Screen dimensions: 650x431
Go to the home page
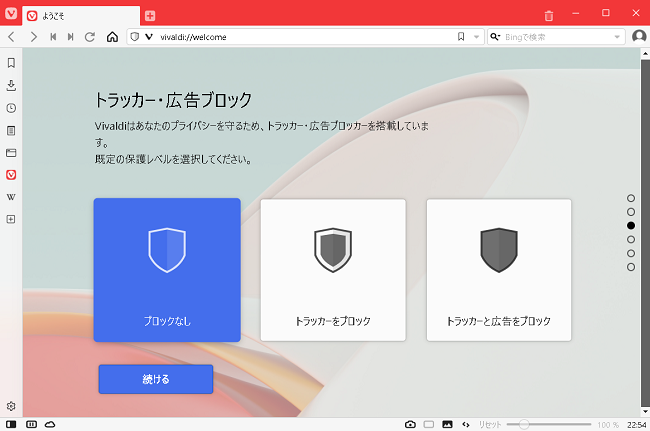pos(112,37)
